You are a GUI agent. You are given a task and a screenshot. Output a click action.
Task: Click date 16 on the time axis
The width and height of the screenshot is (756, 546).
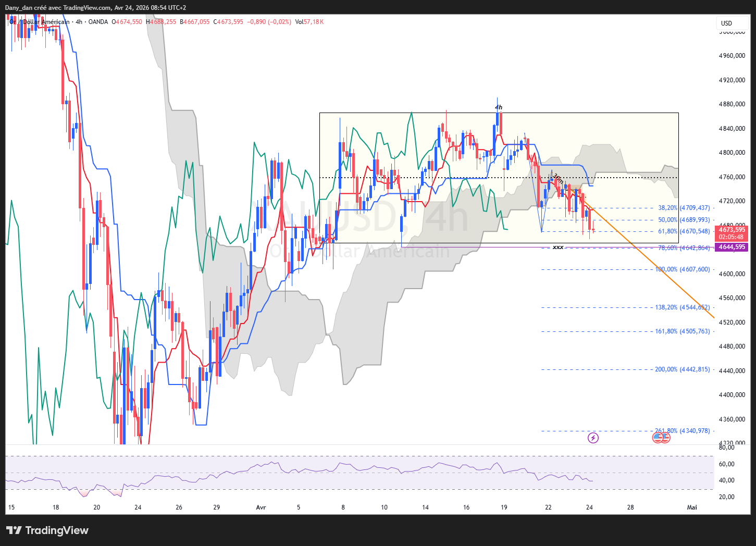[x=466, y=507]
